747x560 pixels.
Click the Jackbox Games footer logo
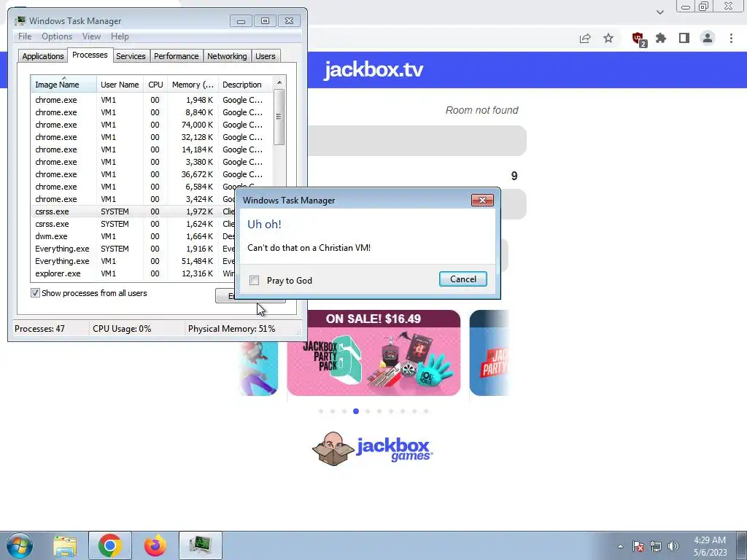(x=373, y=448)
